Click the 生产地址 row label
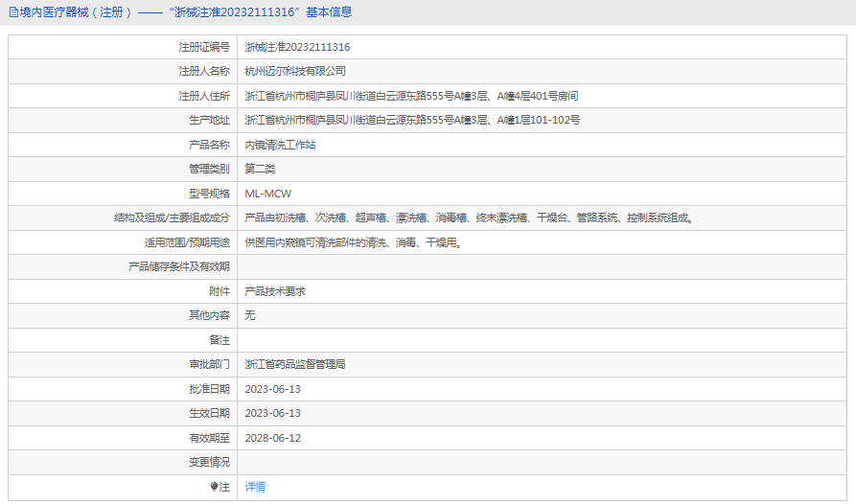This screenshot has width=856, height=504. pyautogui.click(x=209, y=120)
